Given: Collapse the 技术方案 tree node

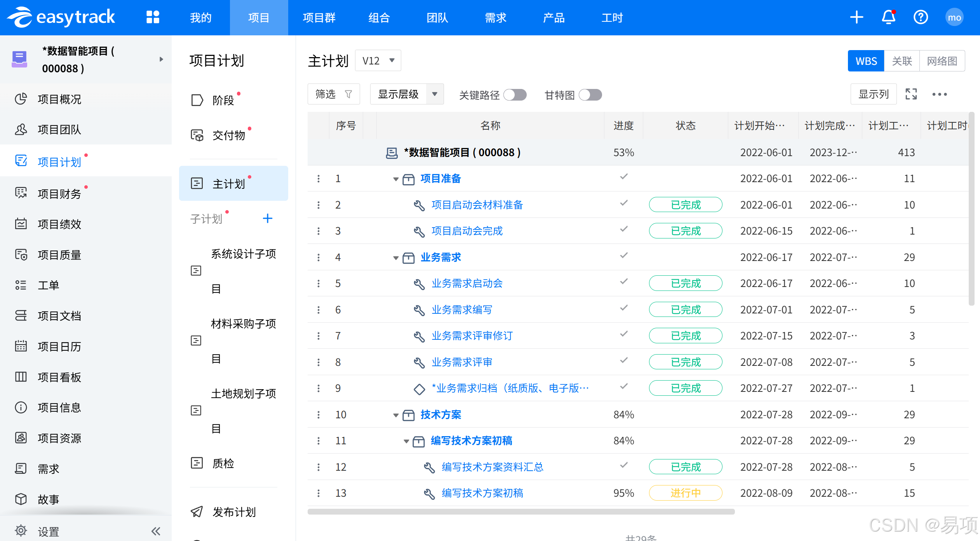Looking at the screenshot, I should 395,415.
